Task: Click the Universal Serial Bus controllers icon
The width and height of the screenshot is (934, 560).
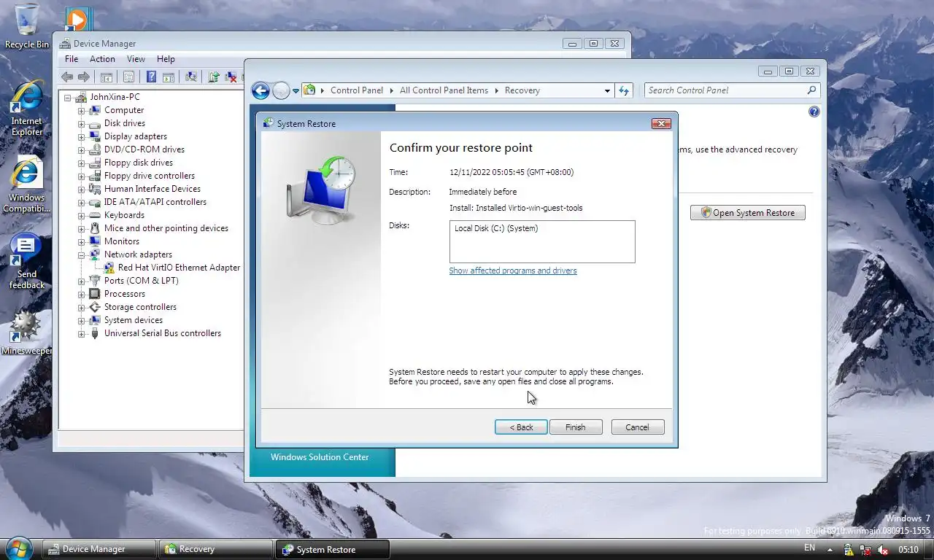Action: coord(94,333)
